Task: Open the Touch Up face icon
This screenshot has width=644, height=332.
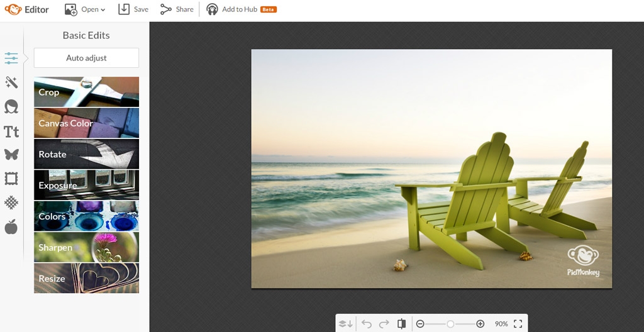Action: click(x=11, y=107)
